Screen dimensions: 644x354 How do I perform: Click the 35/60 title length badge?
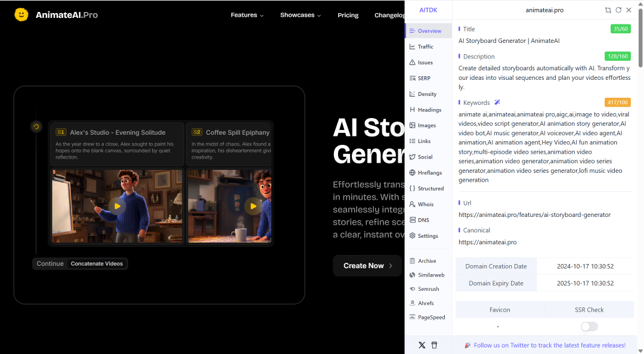(621, 29)
